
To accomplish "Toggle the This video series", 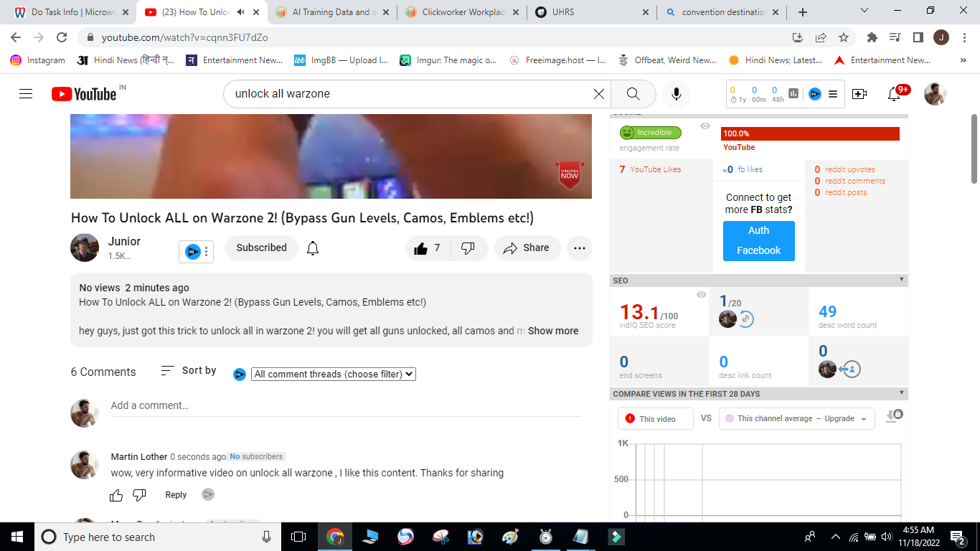I will click(x=656, y=418).
